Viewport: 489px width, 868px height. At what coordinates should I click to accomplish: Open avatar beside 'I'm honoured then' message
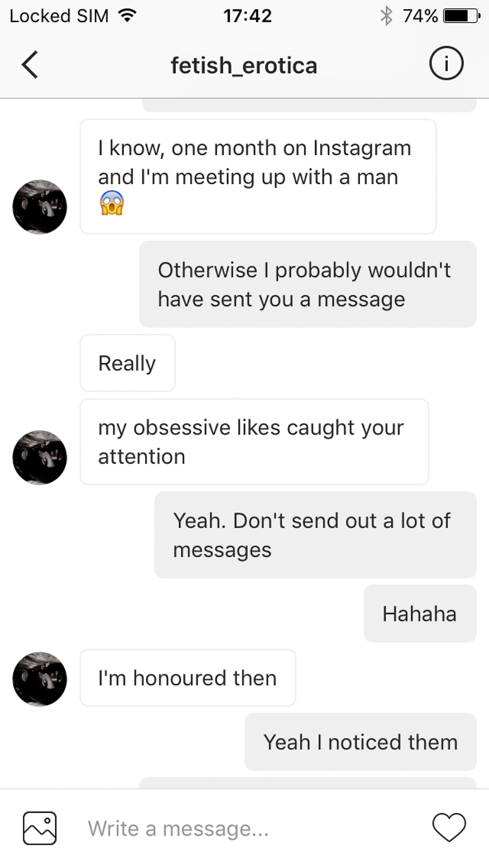[x=40, y=679]
